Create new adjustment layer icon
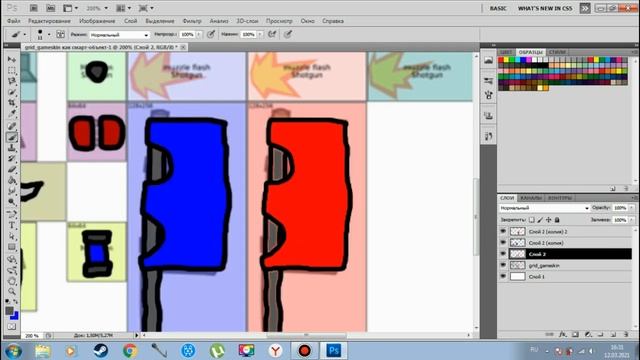 click(588, 334)
